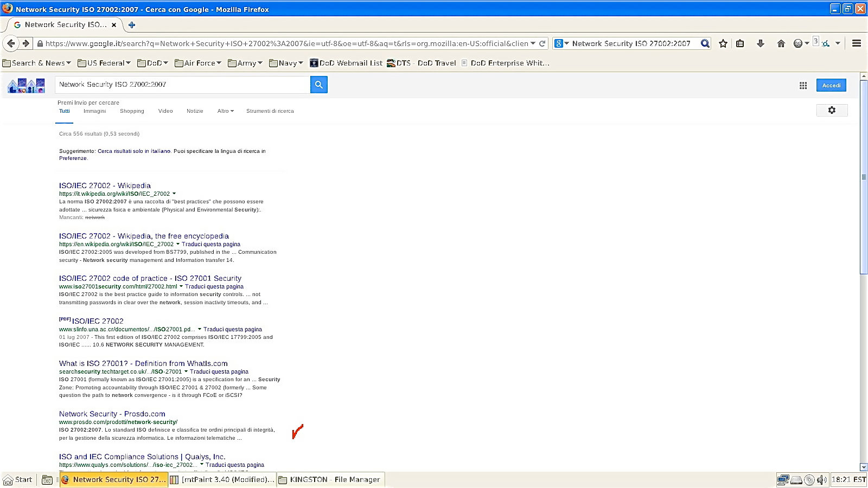Open the Start menu
Screen dimensions: 868x488
click(18, 479)
